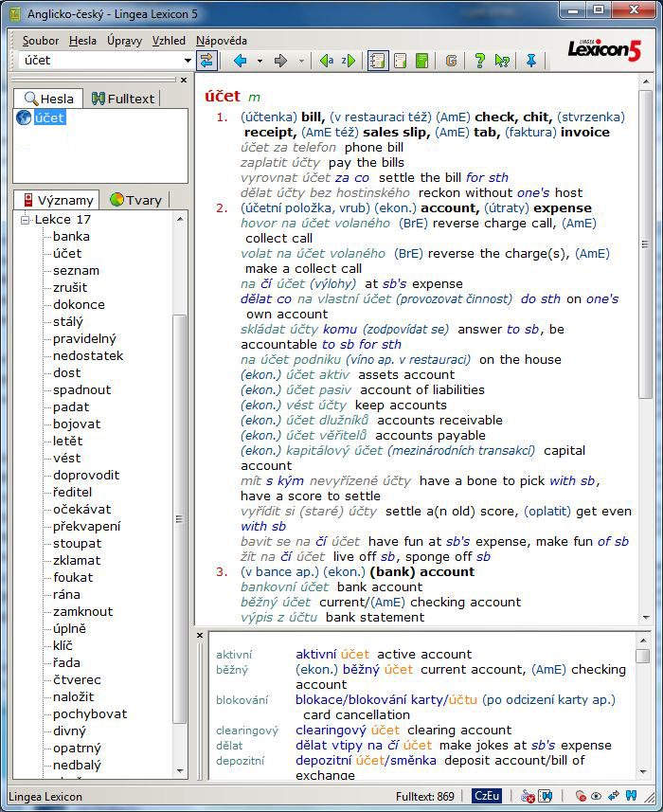Jump to next alphabetical entry (z arrow)
This screenshot has width=663, height=812.
(x=349, y=61)
